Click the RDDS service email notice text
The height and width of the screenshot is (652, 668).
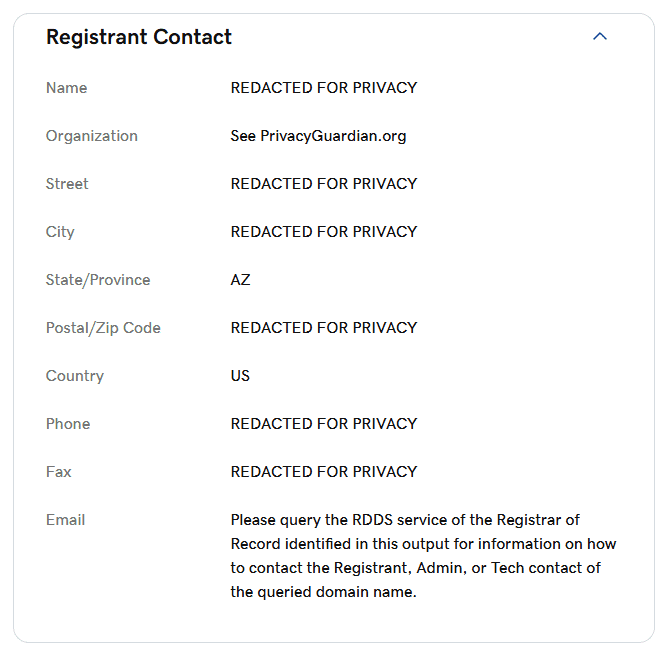(423, 556)
